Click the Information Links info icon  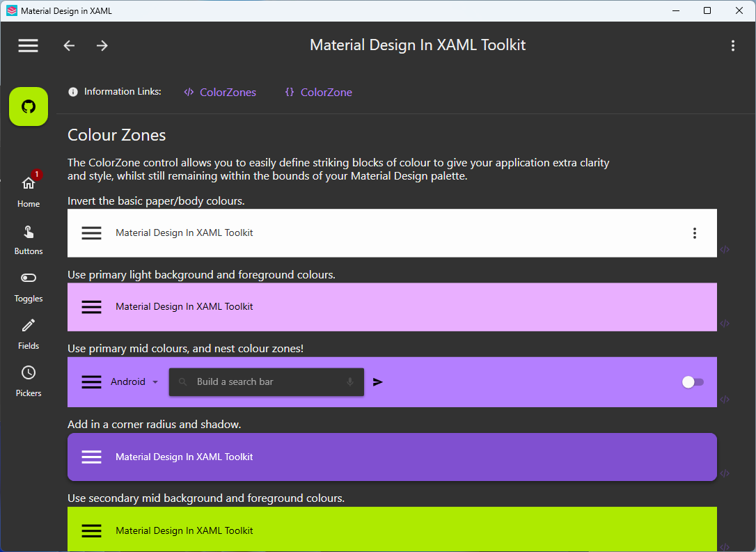coord(73,92)
